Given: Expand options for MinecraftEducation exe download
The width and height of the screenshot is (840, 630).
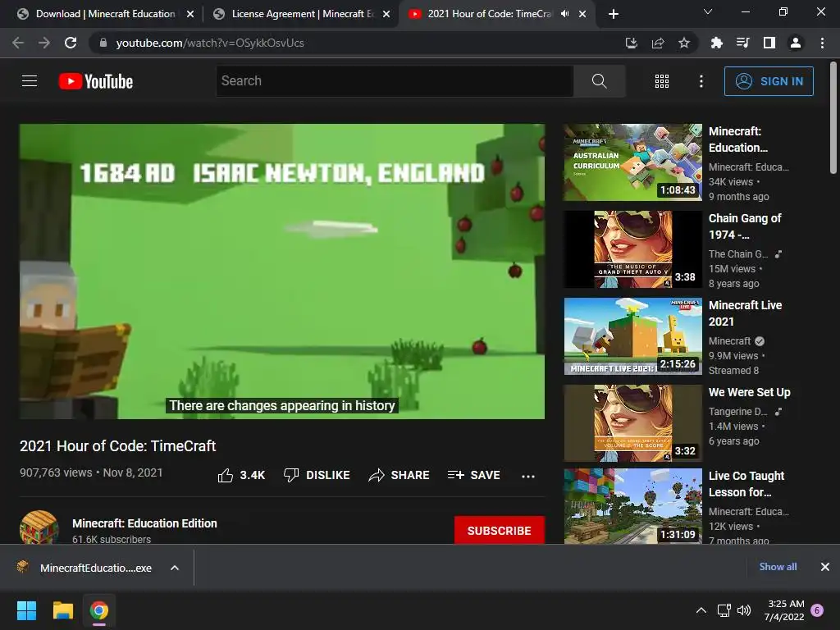Looking at the screenshot, I should point(175,568).
